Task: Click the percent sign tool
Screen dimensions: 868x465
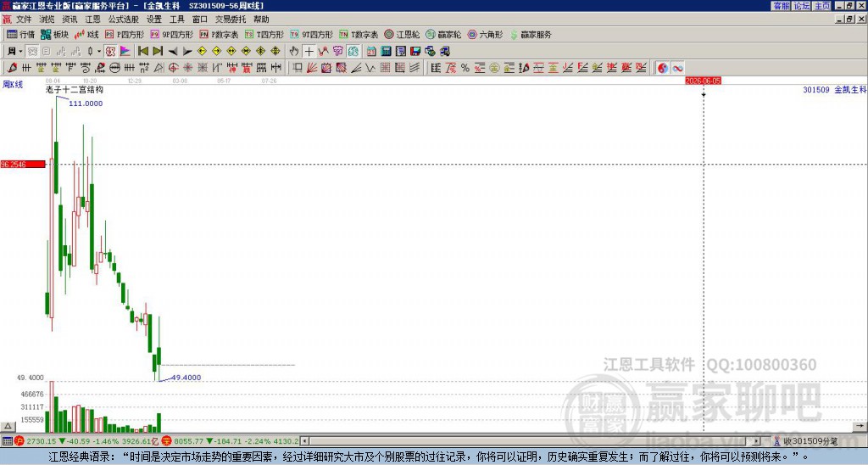Action: [465, 68]
